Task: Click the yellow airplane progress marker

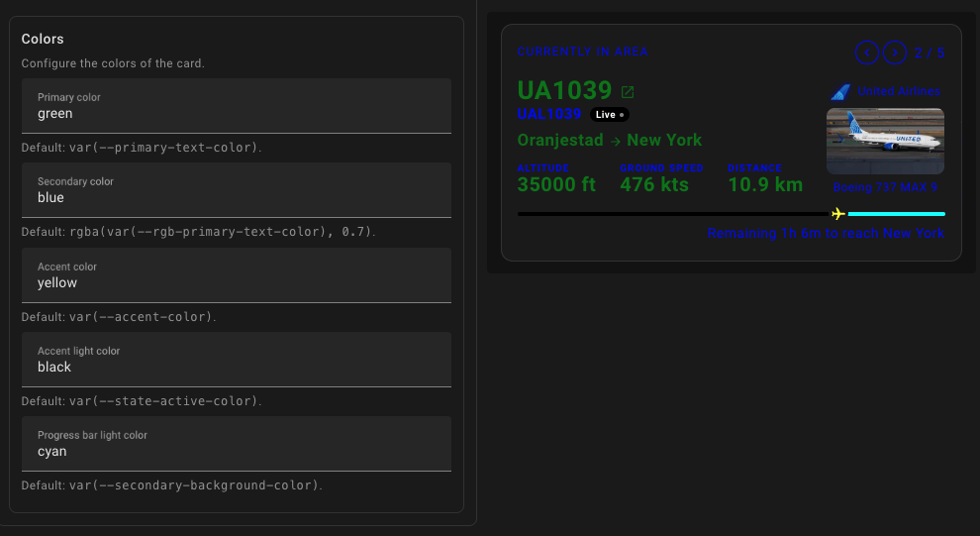Action: (838, 214)
